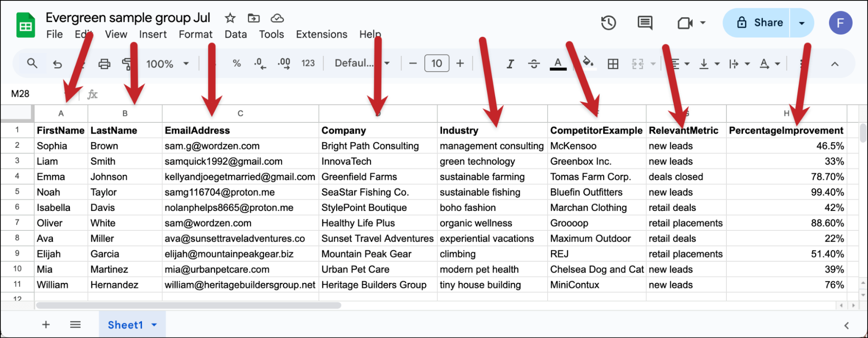Open the borders tool
This screenshot has height=338, width=868.
coord(613,64)
